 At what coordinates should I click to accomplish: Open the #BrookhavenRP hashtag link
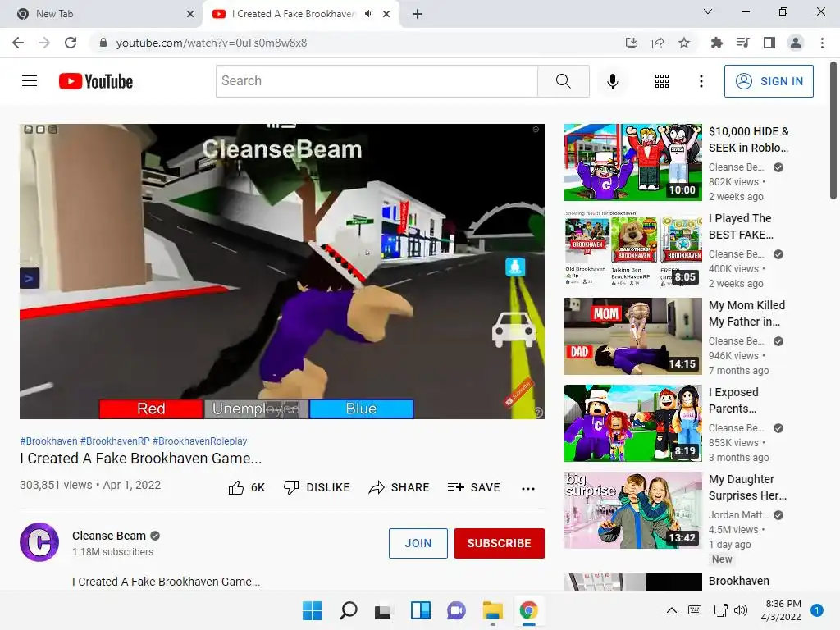click(x=115, y=441)
